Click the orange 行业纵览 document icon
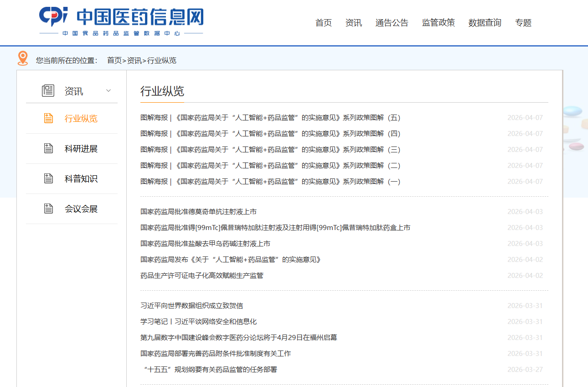The width and height of the screenshot is (588, 387). coord(48,118)
